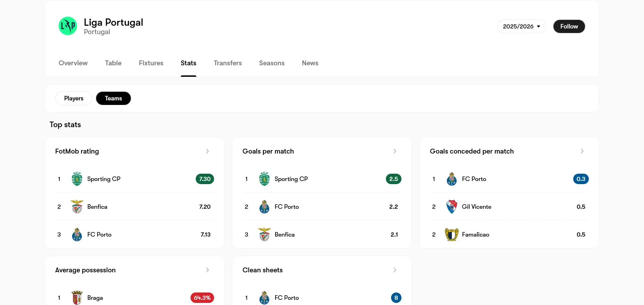Expand Goals conceded per match chevron
Screen dimensions: 644x305
[582, 151]
